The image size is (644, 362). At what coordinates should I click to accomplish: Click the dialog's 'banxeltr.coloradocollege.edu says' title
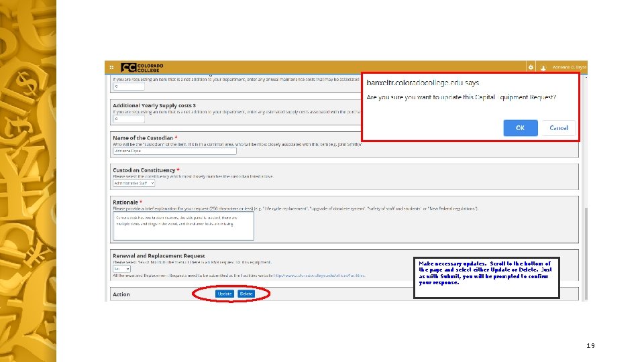coord(423,83)
